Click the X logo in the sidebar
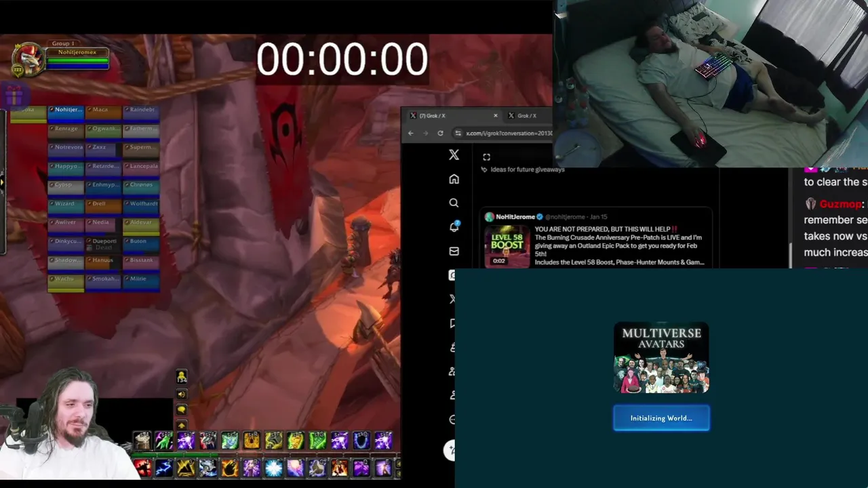This screenshot has width=868, height=488. 454,155
